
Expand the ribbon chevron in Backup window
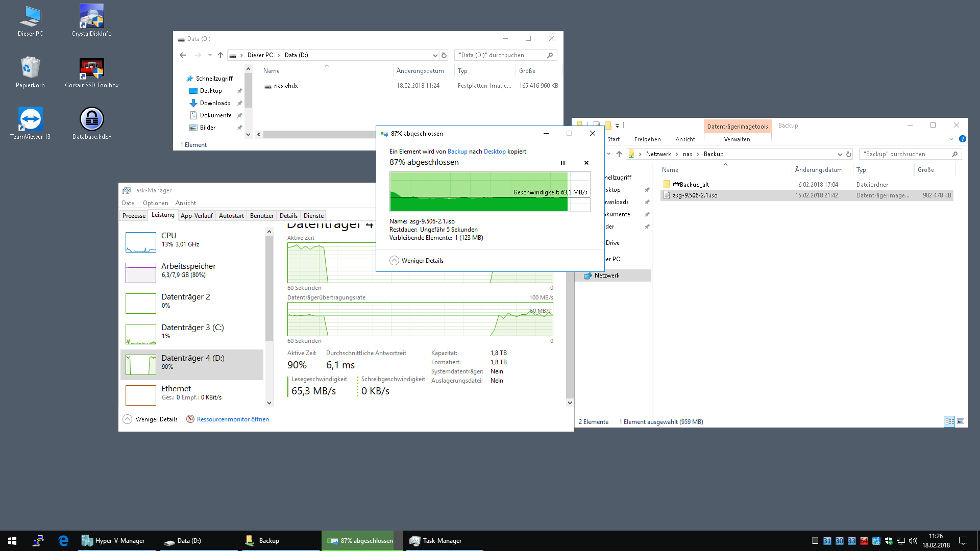point(951,139)
